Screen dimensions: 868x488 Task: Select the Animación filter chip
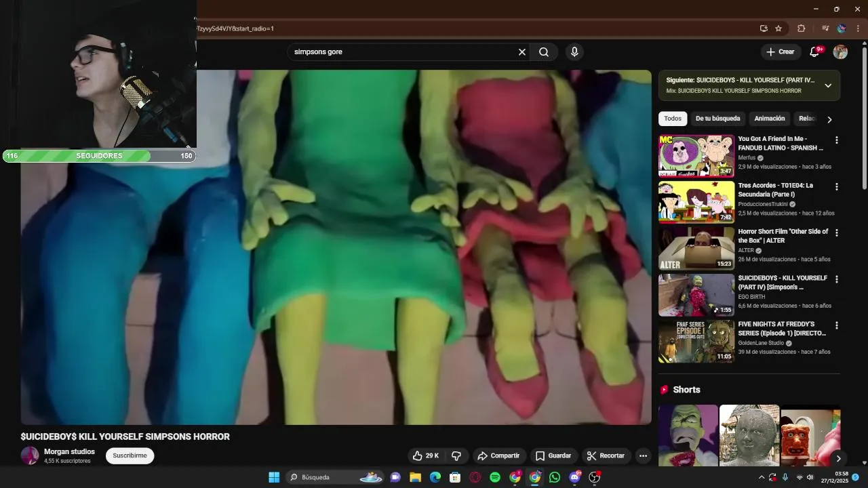click(770, 119)
